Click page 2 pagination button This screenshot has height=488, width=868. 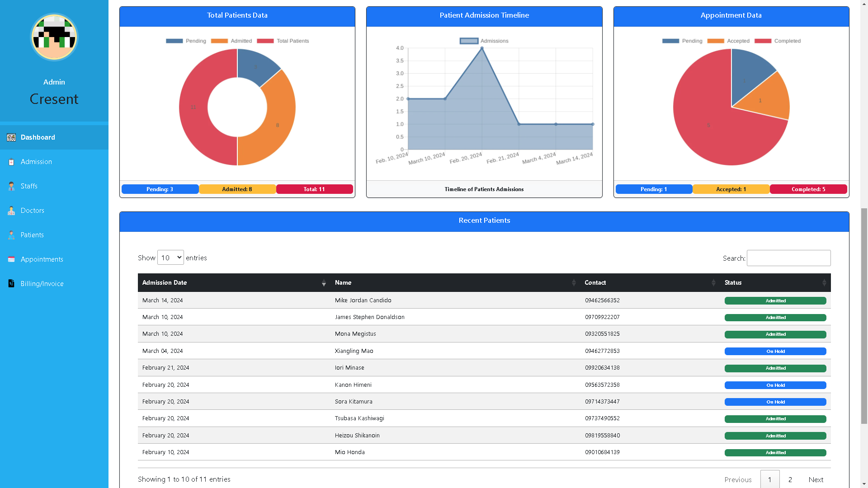pos(790,480)
